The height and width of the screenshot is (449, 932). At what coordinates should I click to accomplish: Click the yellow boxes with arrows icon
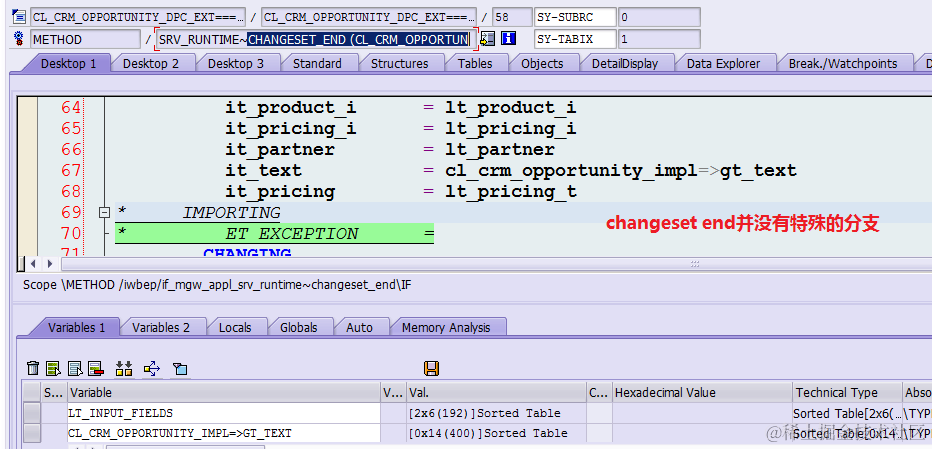tap(124, 369)
